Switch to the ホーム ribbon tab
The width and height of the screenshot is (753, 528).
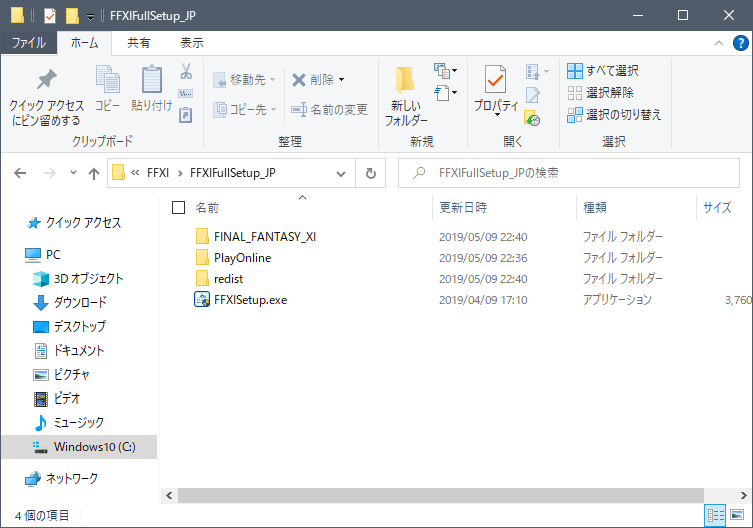[x=84, y=43]
